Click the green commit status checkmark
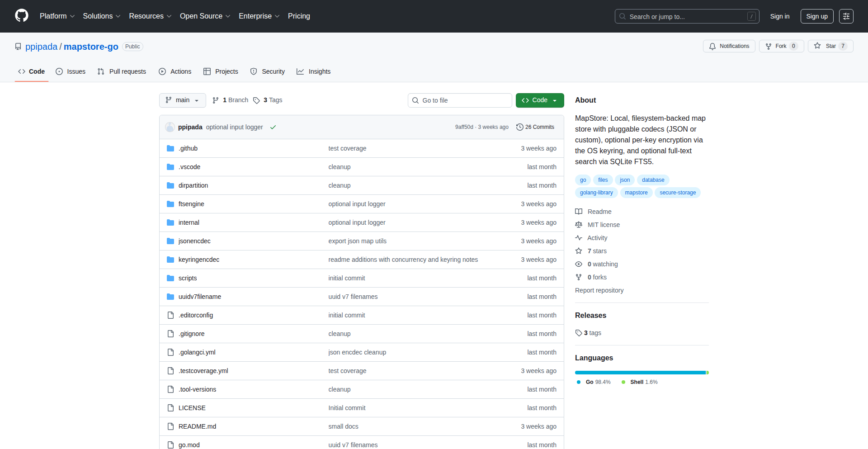Screen dimensions: 868x449 (273, 128)
